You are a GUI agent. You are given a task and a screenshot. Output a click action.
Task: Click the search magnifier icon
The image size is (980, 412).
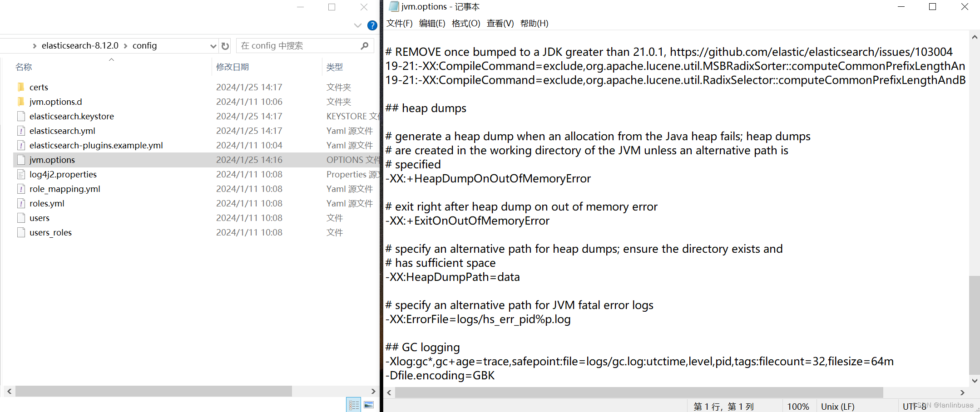click(364, 45)
